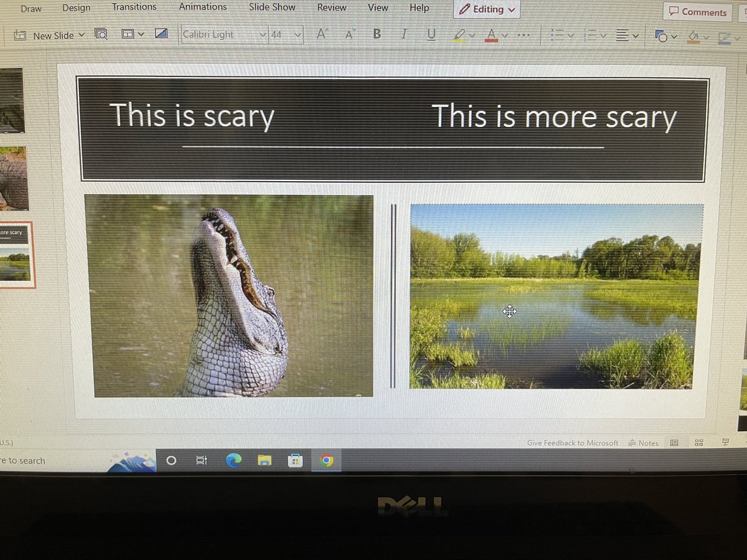
Task: Click the Shape Outline pen icon
Action: 723,38
